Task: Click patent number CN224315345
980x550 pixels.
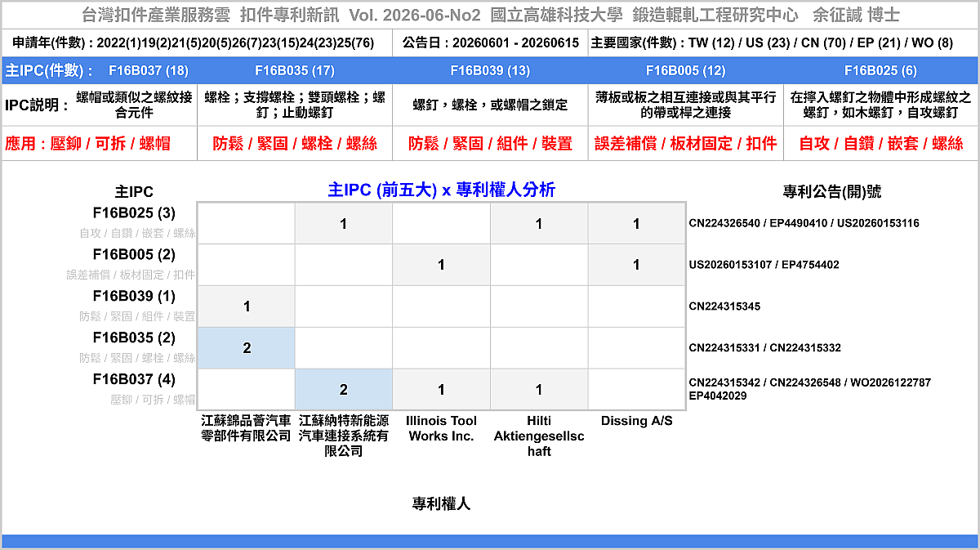Action: [725, 306]
